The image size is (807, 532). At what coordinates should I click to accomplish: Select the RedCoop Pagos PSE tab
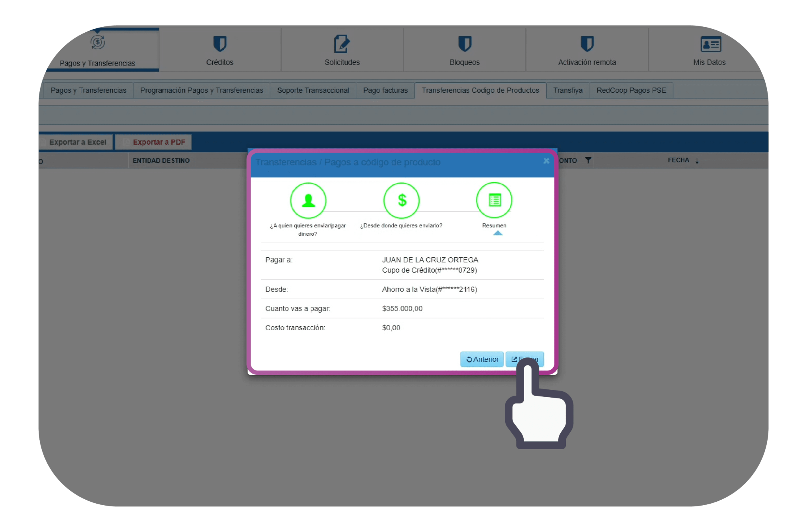tap(631, 90)
